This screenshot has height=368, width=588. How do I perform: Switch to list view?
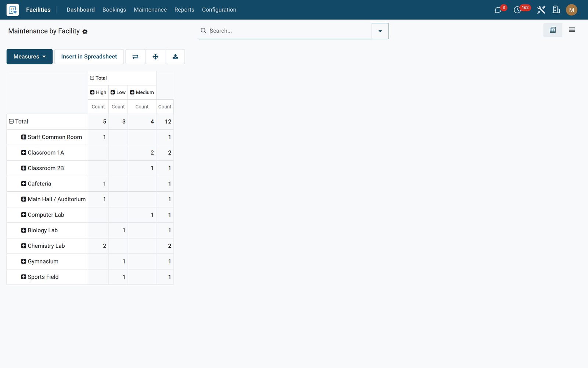[x=572, y=30]
